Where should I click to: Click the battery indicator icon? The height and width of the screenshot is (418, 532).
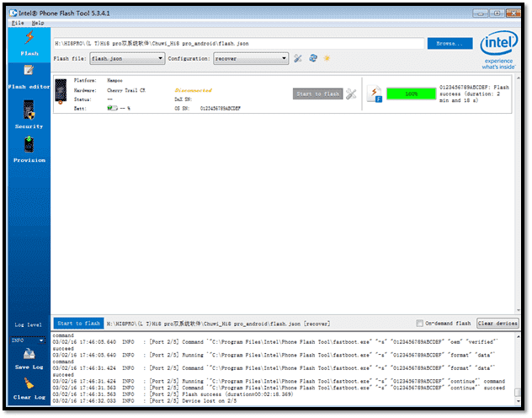click(112, 109)
